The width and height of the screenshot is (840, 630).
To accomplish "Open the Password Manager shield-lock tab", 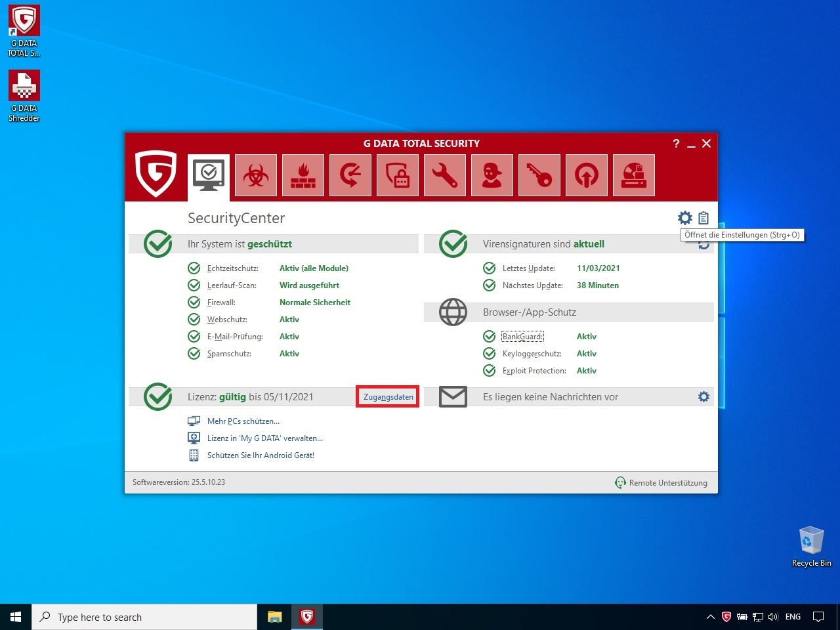I will [x=398, y=175].
